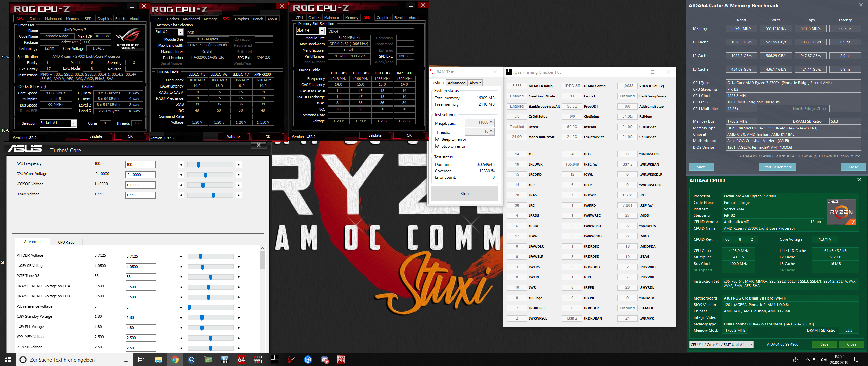Click the DRAM Voltage value field 1.440
This screenshot has width=868, height=366.
click(x=140, y=195)
